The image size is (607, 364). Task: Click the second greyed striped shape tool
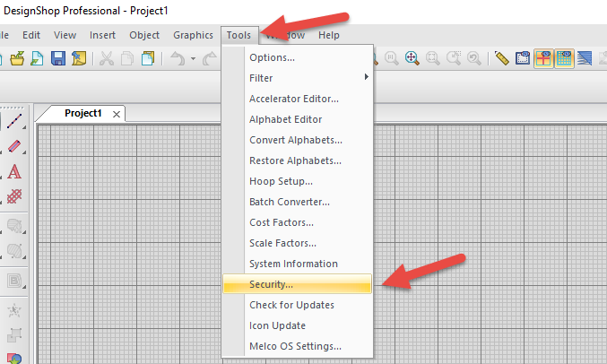click(x=14, y=251)
